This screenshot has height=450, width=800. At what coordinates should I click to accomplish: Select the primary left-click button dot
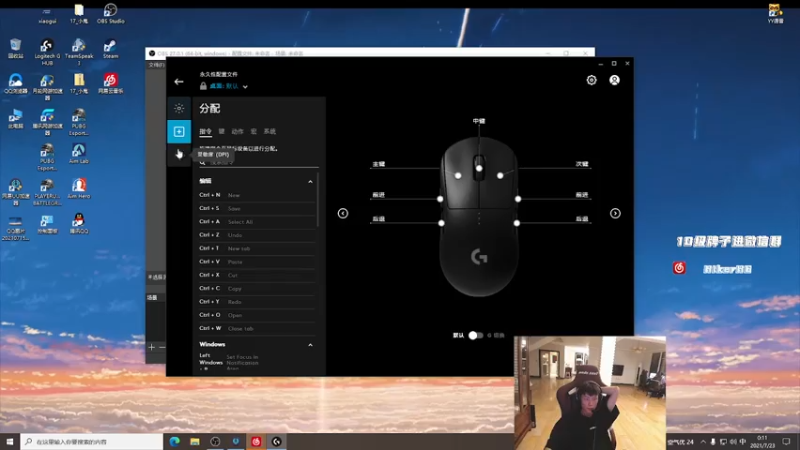pyautogui.click(x=458, y=176)
